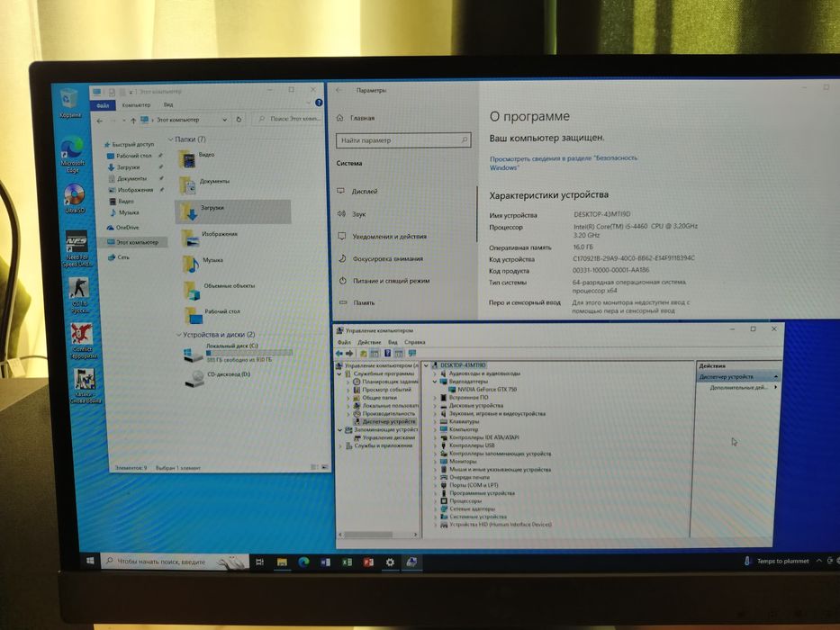Viewport: 840px width, 630px height.
Task: Open Уведомления и действия settings
Action: coord(382,236)
